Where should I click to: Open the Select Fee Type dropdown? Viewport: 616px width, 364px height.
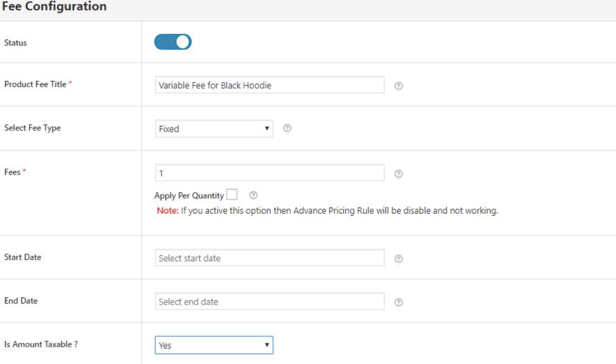(x=214, y=129)
